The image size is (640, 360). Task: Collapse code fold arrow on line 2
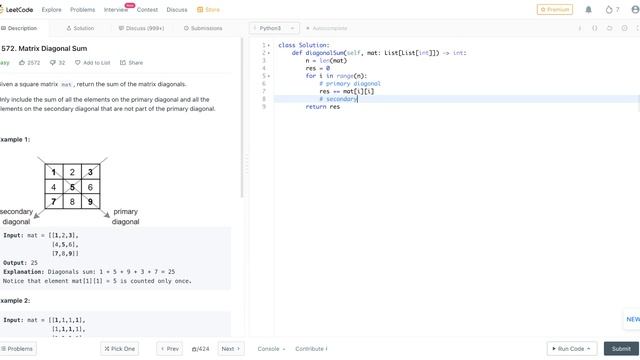pyautogui.click(x=268, y=53)
